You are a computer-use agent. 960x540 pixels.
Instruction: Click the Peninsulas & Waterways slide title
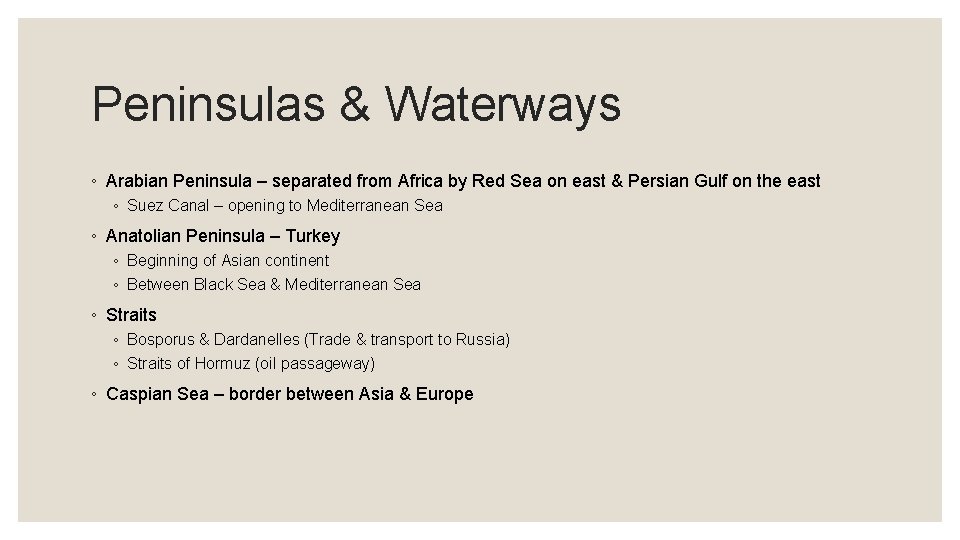356,105
